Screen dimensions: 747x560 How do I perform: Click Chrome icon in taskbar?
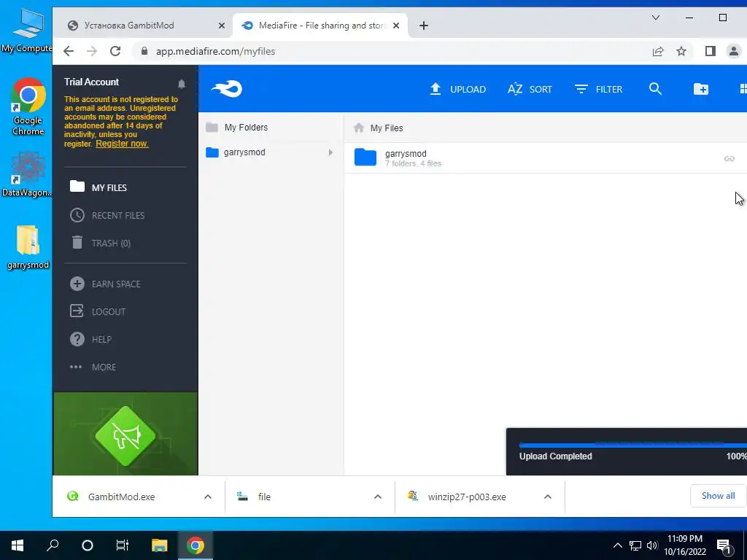pyautogui.click(x=196, y=545)
